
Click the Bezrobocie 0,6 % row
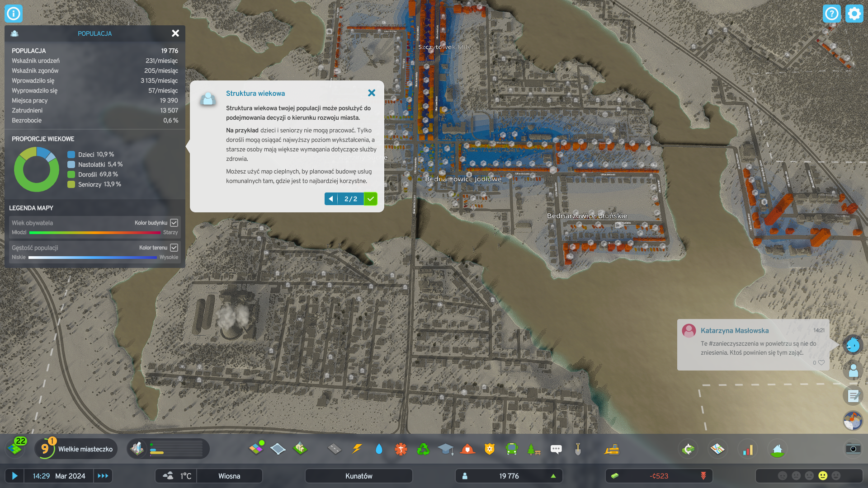(x=95, y=120)
